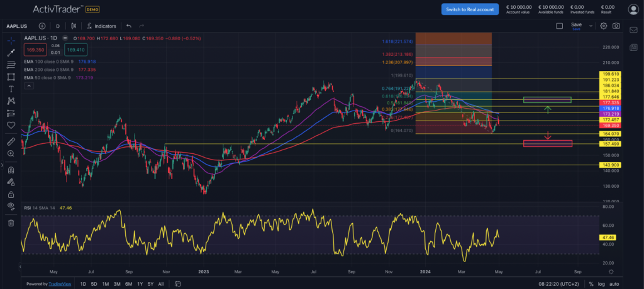Open the measure ruler tool
The height and width of the screenshot is (289, 644).
click(11, 141)
